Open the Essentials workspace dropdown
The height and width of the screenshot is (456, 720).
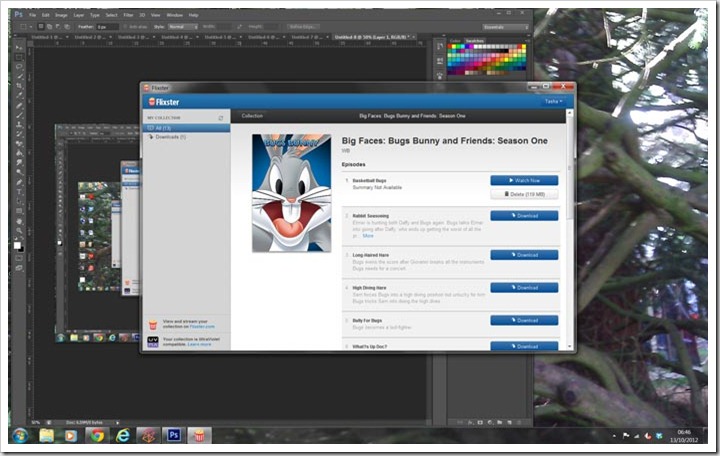click(x=505, y=27)
